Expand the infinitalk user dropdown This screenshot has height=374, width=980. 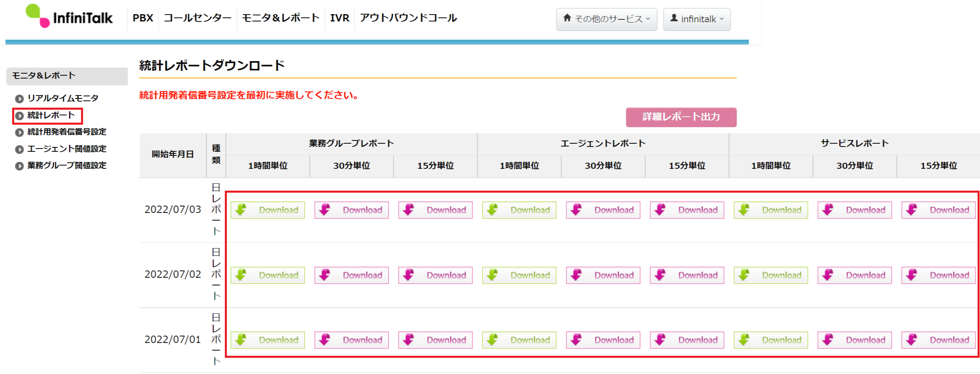pyautogui.click(x=697, y=19)
